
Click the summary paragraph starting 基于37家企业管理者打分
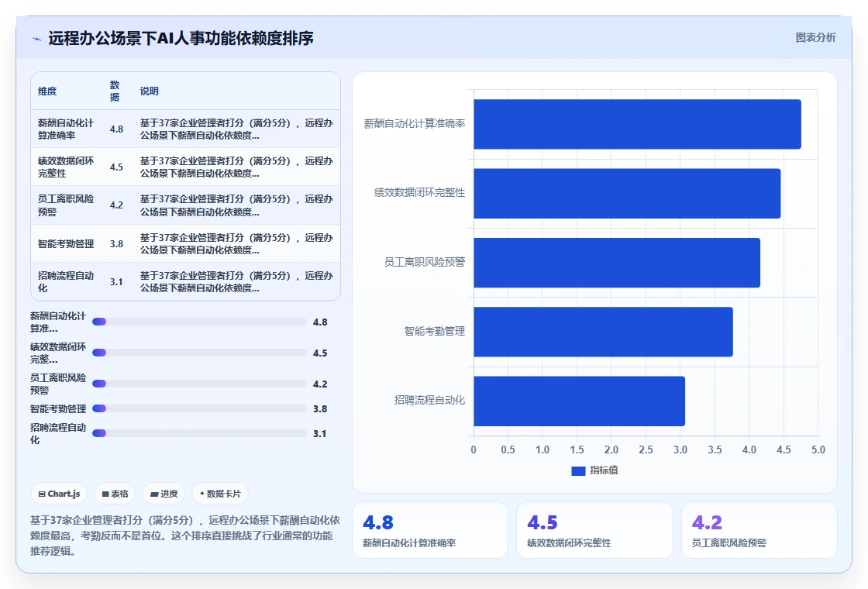coord(185,536)
